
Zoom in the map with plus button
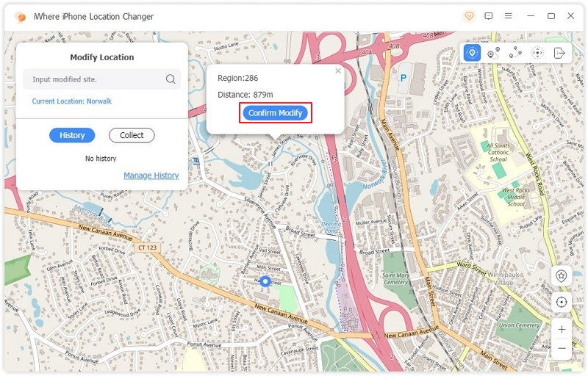point(562,329)
